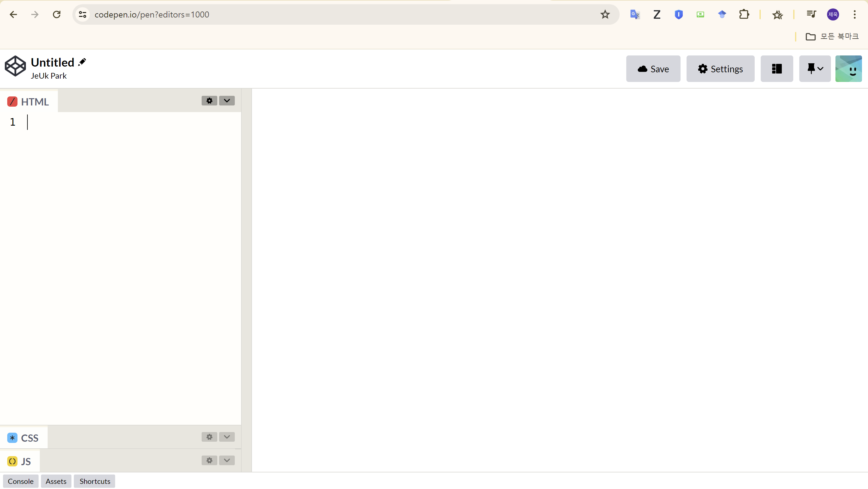Click the CodePen logo icon
Screen dimensions: 868x489
coord(15,66)
